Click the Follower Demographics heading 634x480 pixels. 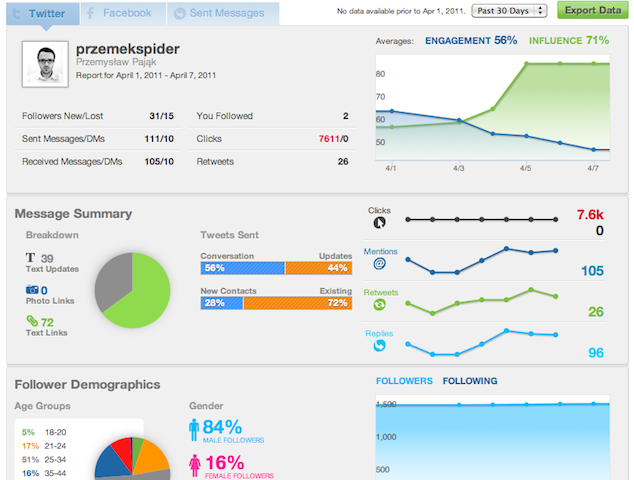[87, 385]
